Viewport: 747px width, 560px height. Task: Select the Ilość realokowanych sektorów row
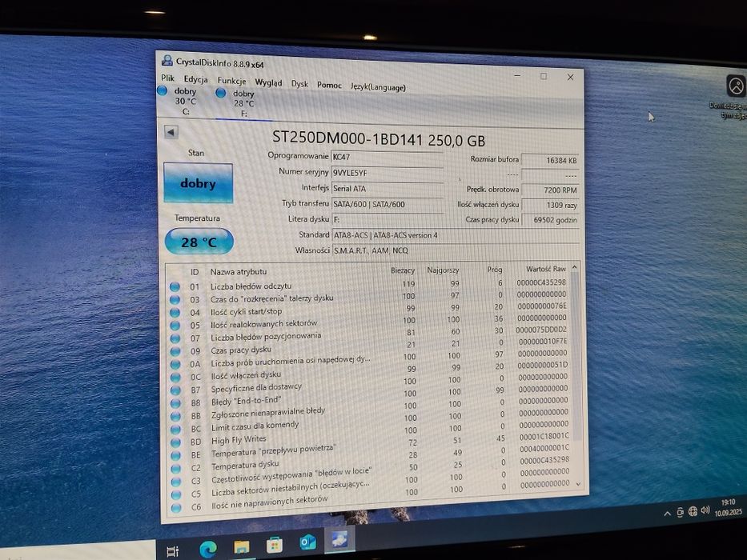(x=369, y=322)
